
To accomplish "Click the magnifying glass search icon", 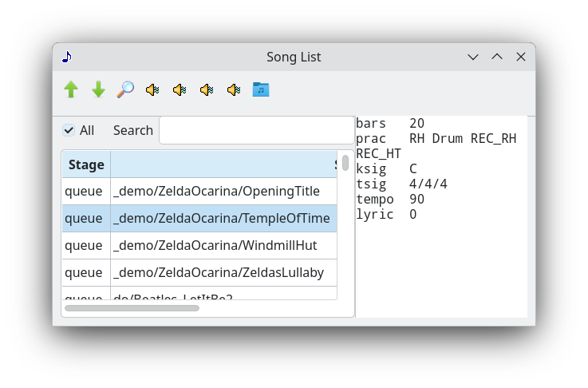I will click(125, 89).
